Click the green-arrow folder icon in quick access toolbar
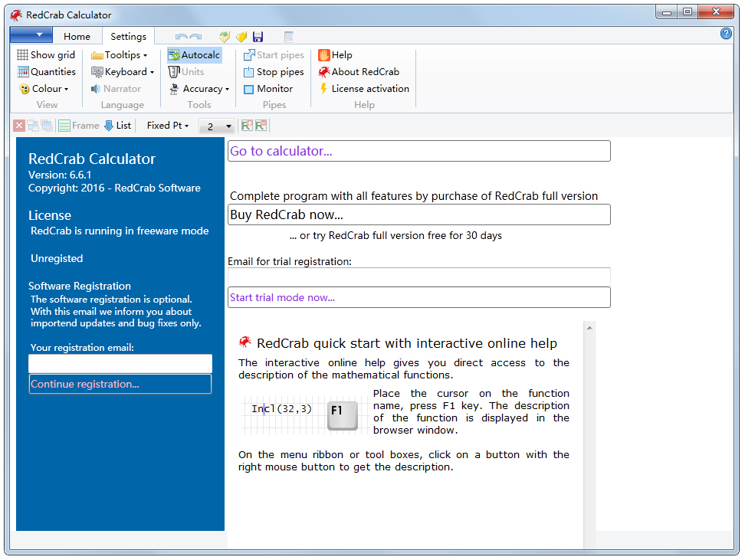The image size is (745, 560). pos(225,37)
